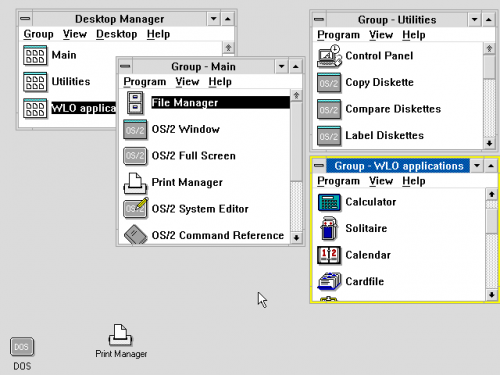500x375 pixels.
Task: Launch the Solitaire icon
Action: coord(329,228)
